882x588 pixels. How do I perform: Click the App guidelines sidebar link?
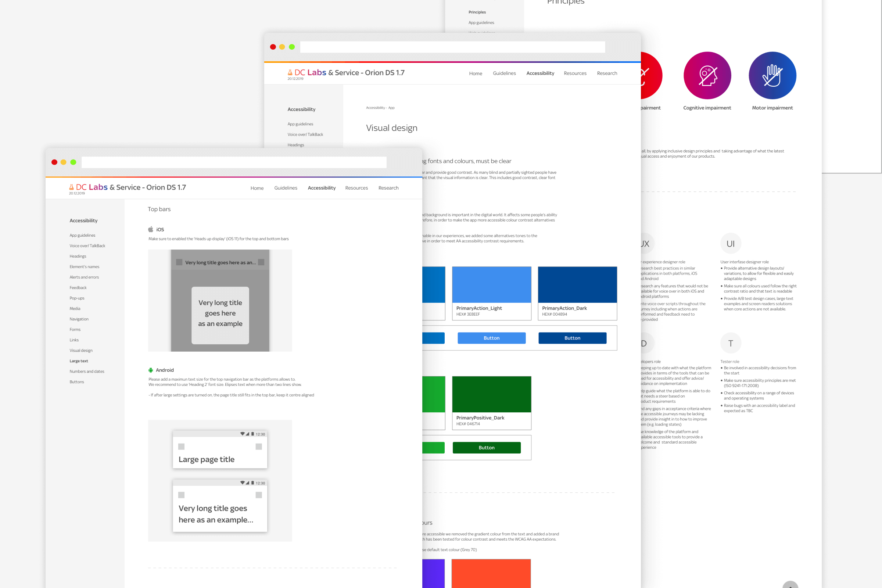[x=82, y=235]
